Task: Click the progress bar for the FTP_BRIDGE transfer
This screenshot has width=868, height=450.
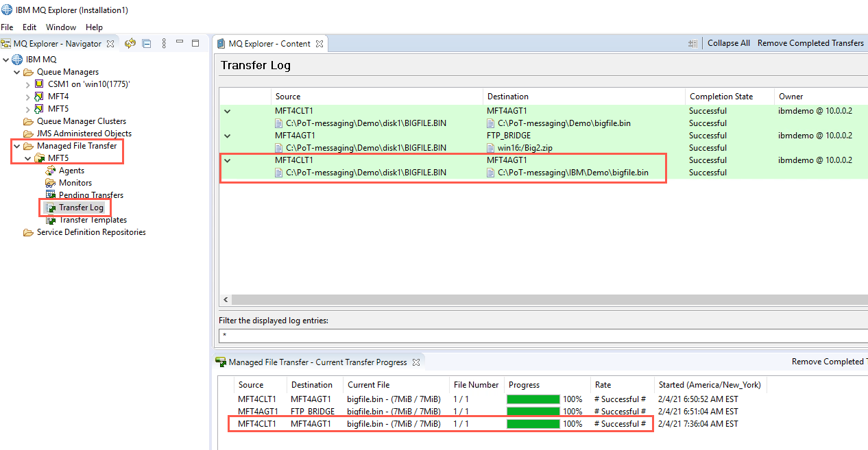Action: point(533,412)
